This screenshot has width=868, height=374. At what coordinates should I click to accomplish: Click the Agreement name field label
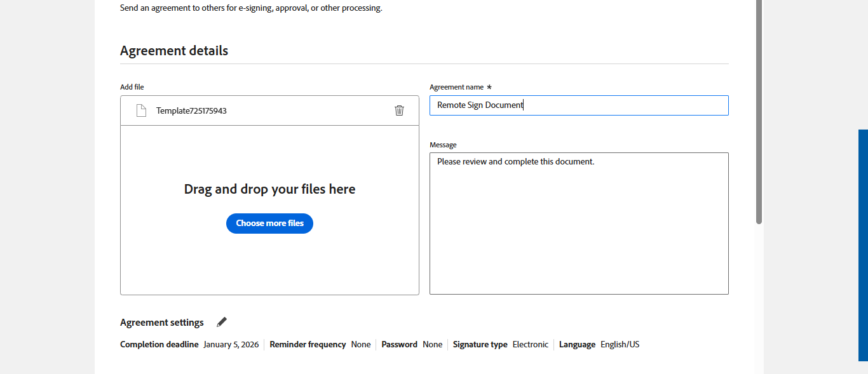click(x=456, y=87)
